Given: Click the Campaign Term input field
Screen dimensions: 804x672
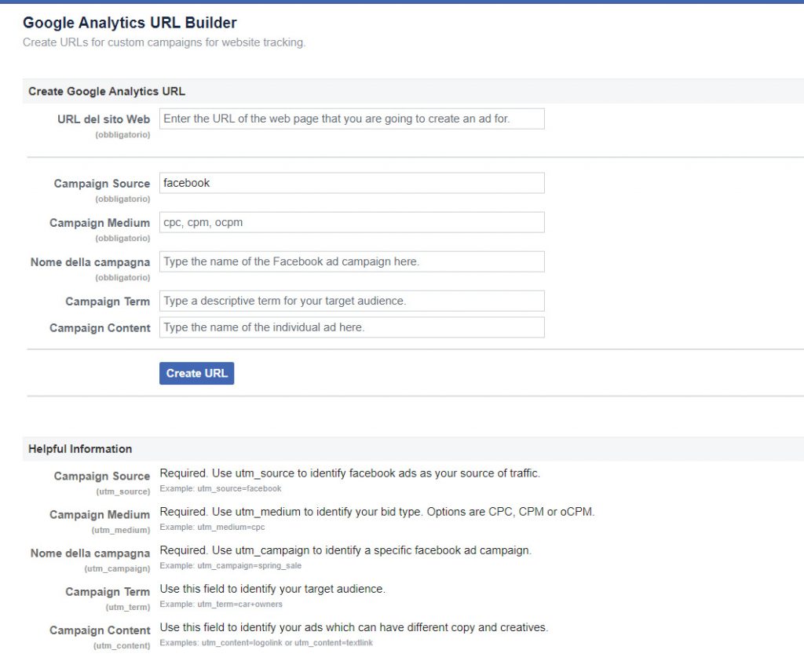Looking at the screenshot, I should point(352,301).
